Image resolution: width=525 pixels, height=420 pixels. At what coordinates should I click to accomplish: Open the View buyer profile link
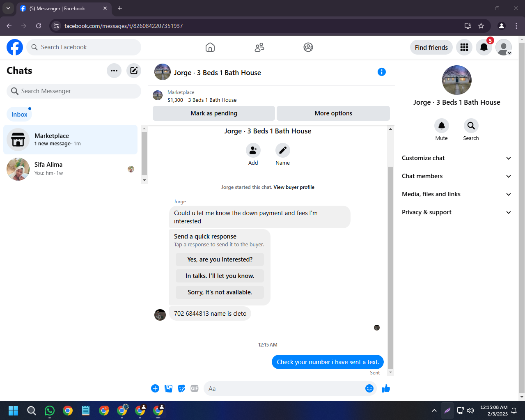(294, 187)
